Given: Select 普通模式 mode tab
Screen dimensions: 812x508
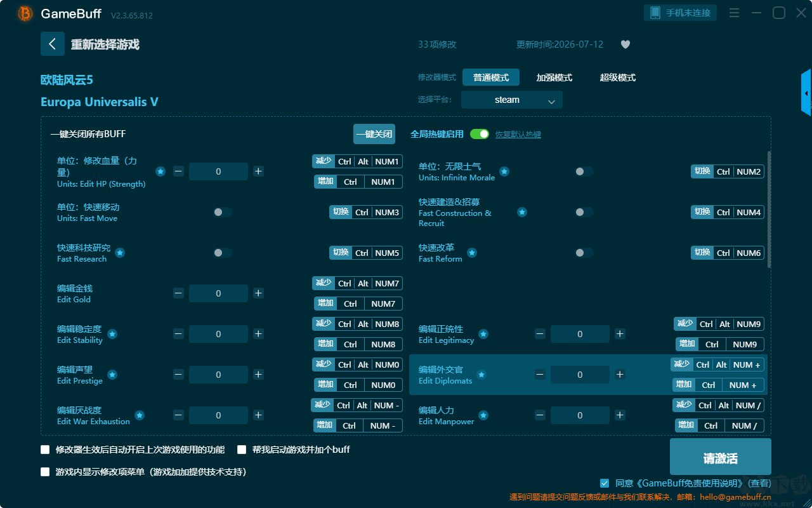Looking at the screenshot, I should 491,77.
